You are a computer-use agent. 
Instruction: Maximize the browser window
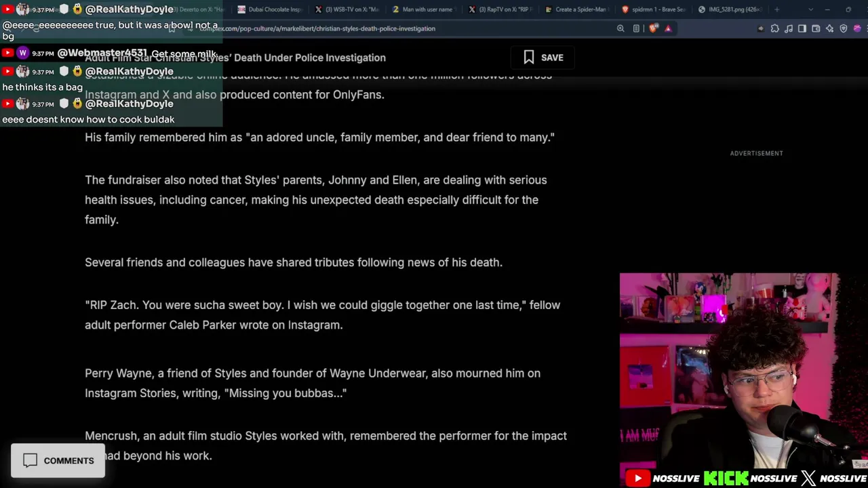point(848,9)
